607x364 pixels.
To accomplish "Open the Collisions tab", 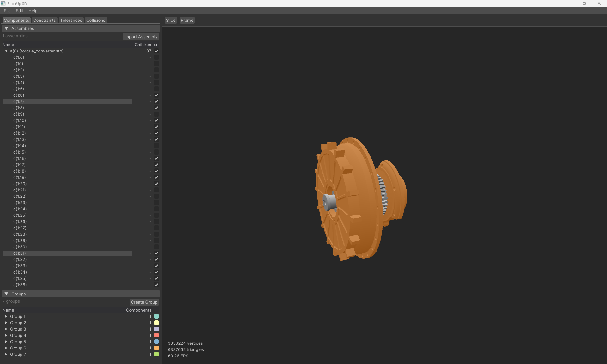I will coord(95,20).
